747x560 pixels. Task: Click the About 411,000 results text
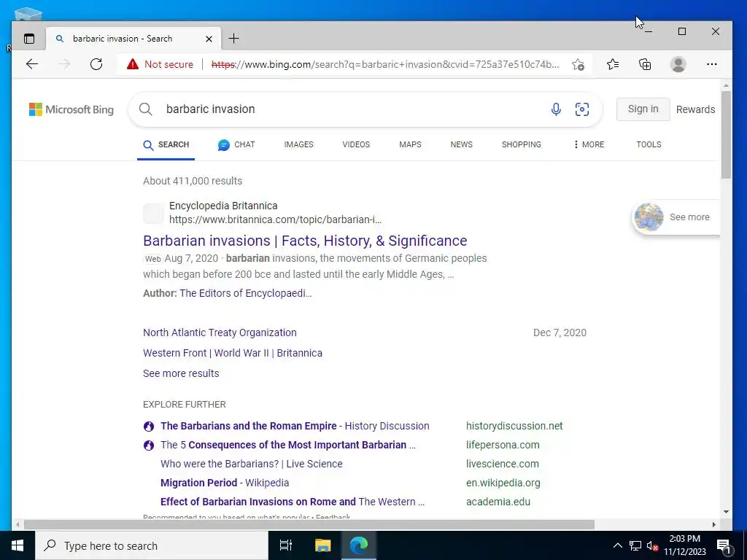click(193, 181)
